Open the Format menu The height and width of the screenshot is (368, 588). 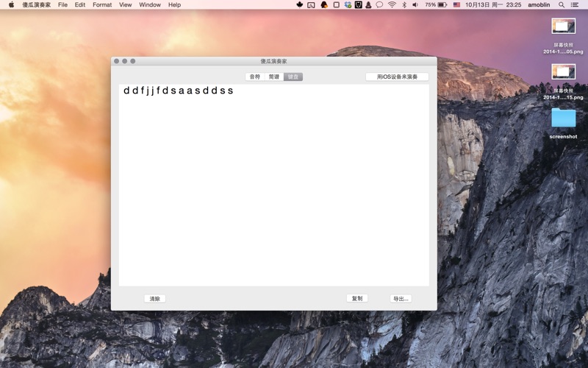pos(102,4)
